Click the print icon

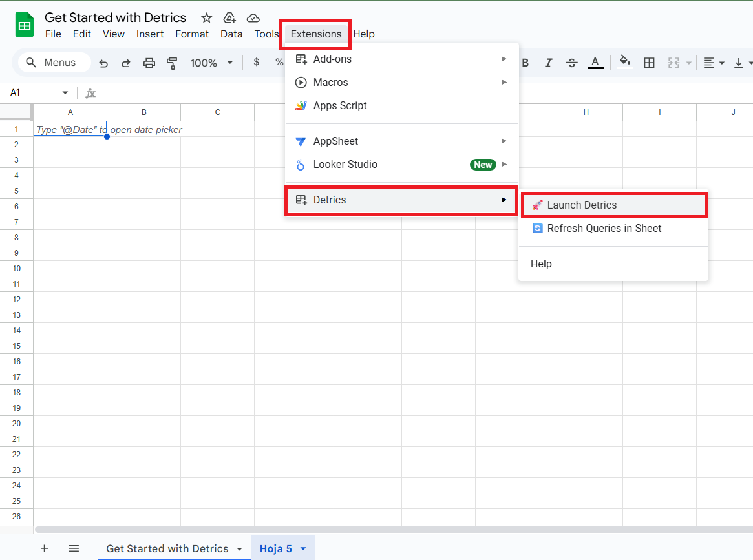click(149, 63)
